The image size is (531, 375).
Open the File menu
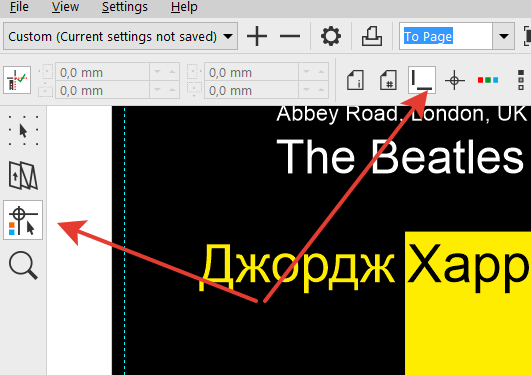click(19, 7)
